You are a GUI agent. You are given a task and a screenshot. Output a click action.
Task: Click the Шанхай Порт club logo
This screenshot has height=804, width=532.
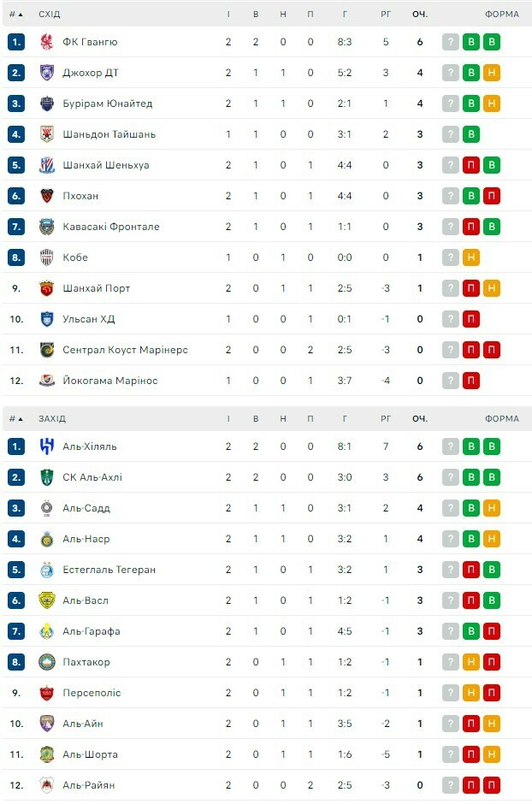(47, 288)
